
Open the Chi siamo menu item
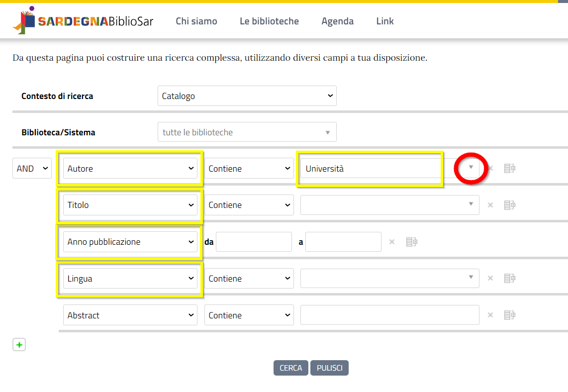click(x=196, y=21)
